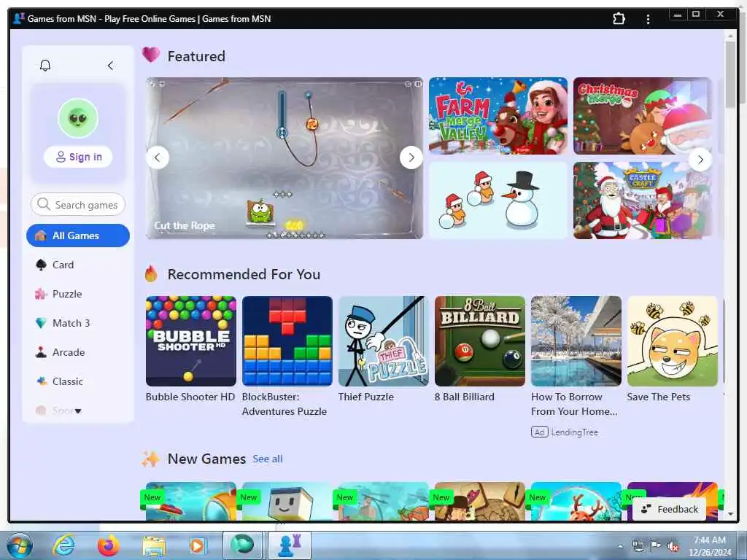Open the Cut the Rope featured banner

pos(285,158)
